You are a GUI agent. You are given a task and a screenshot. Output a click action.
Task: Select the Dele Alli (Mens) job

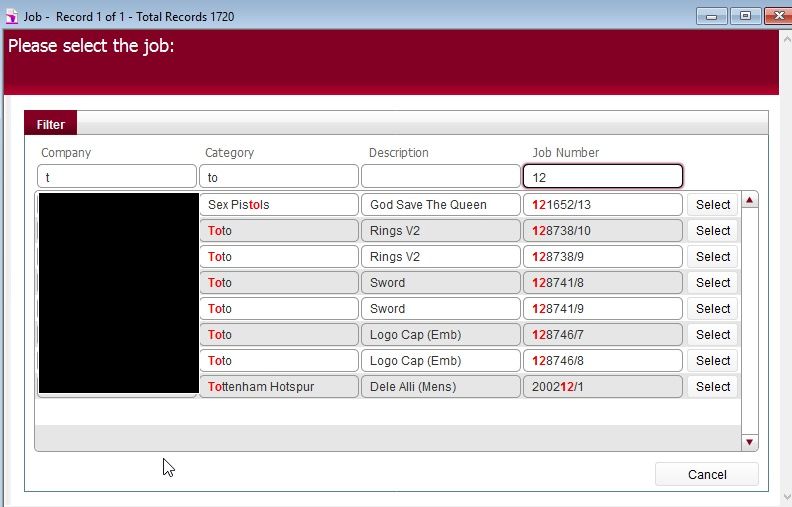(712, 387)
